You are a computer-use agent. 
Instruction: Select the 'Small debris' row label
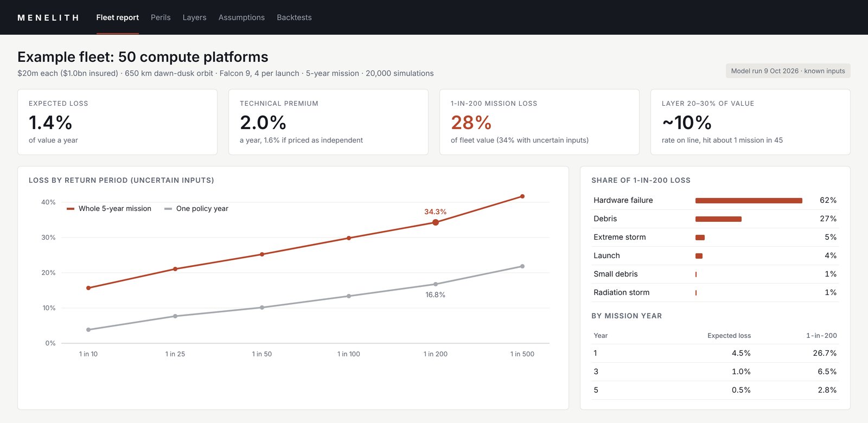tap(616, 274)
